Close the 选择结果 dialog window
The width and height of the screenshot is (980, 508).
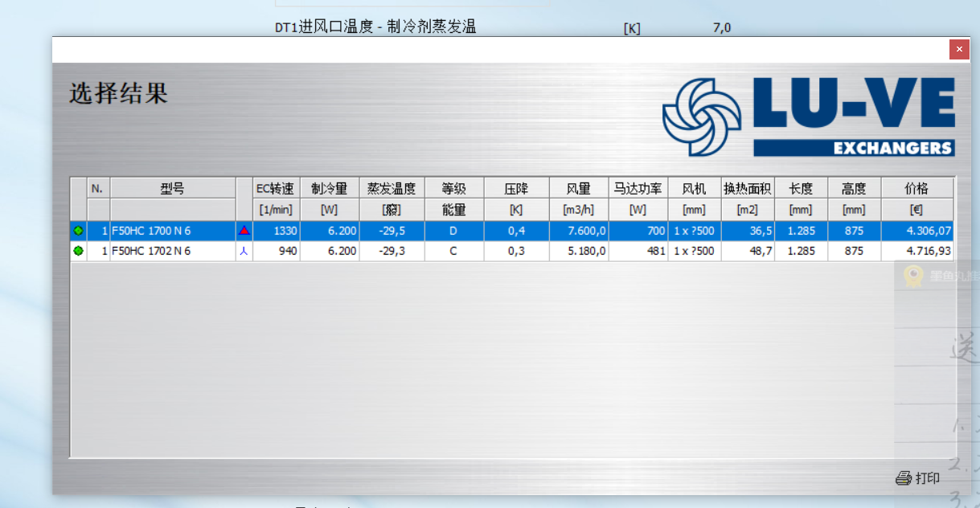(x=959, y=50)
